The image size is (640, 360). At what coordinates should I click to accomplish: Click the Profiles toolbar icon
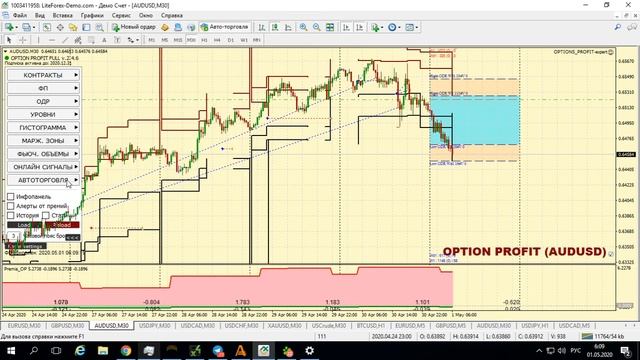pyautogui.click(x=27, y=27)
